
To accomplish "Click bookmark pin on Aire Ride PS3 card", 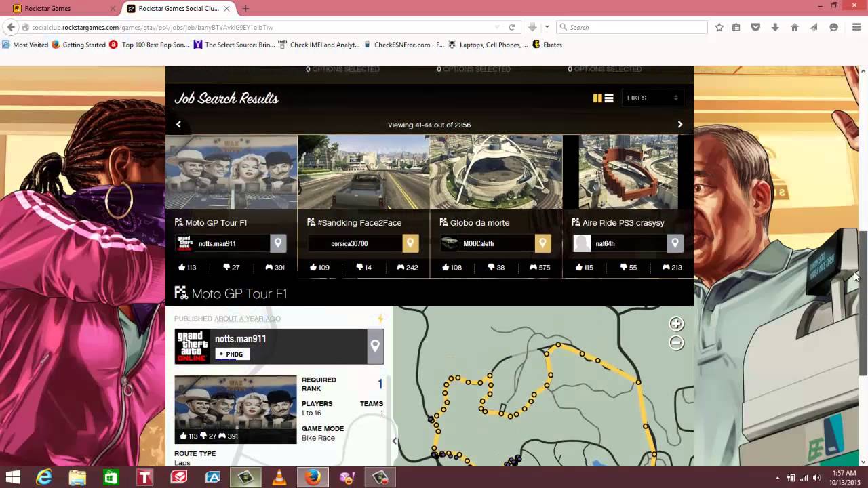I will pos(675,243).
